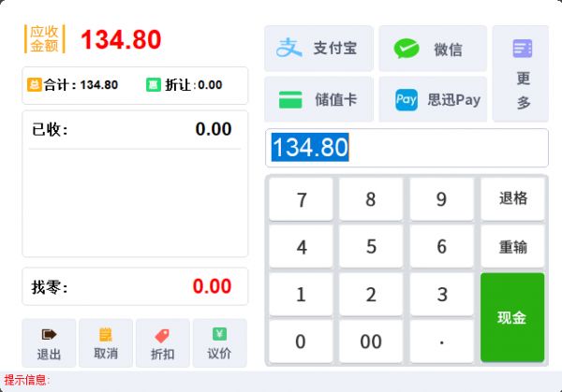Tap the decimal point key
This screenshot has width=562, height=392.
(x=441, y=341)
